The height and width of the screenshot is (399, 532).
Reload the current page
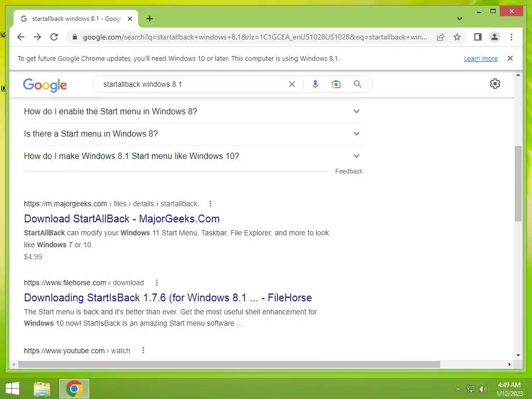(x=54, y=37)
